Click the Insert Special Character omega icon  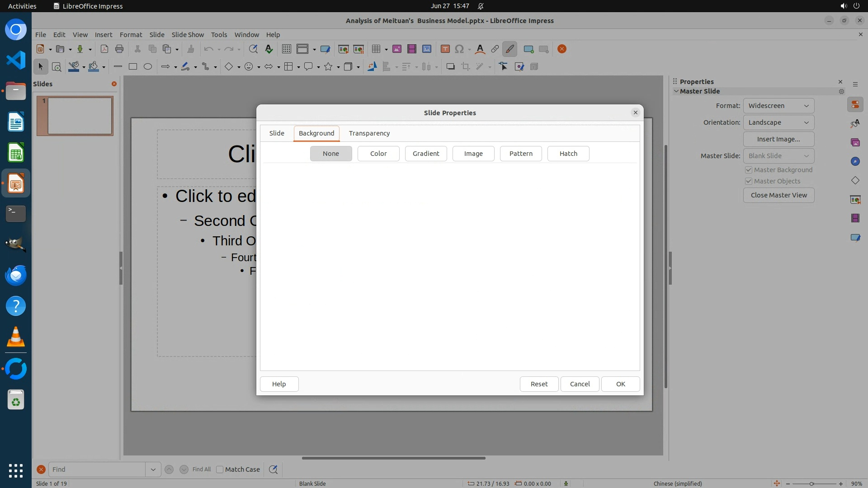click(x=459, y=49)
